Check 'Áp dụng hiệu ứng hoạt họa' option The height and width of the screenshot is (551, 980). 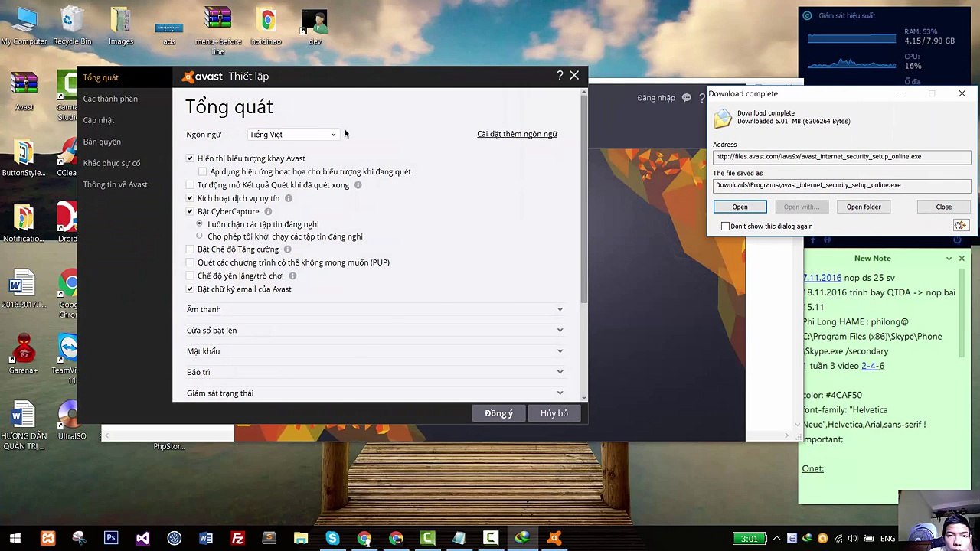[203, 172]
